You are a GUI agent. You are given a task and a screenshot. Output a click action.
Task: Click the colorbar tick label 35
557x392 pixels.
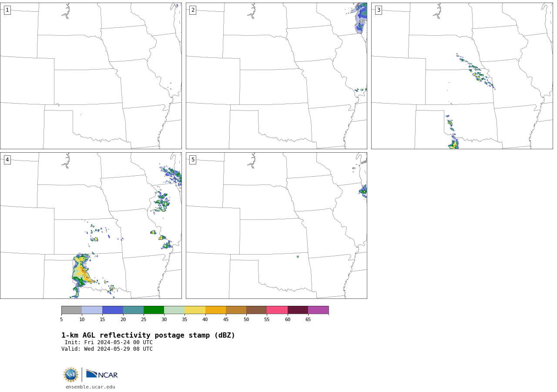click(185, 319)
